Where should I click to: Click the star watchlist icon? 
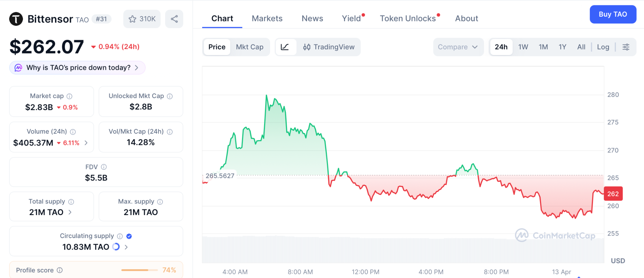click(132, 19)
